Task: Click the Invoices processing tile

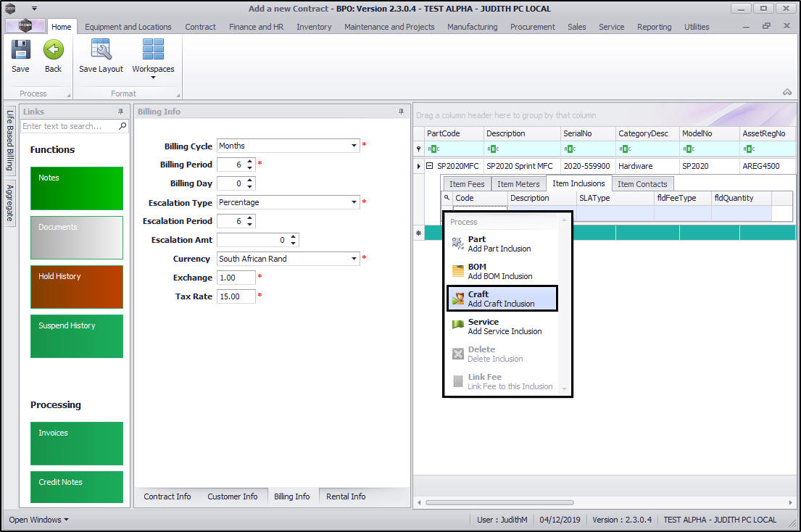Action: click(77, 443)
